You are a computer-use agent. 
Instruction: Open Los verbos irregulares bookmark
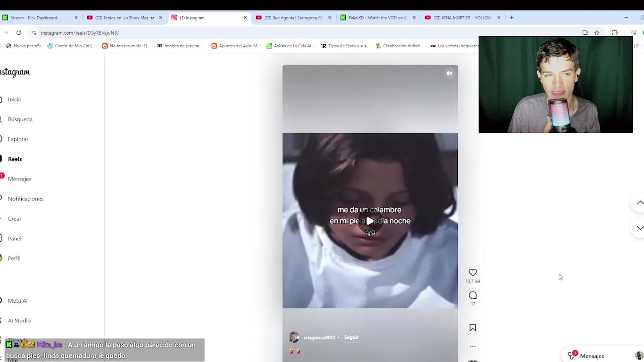[x=454, y=46]
